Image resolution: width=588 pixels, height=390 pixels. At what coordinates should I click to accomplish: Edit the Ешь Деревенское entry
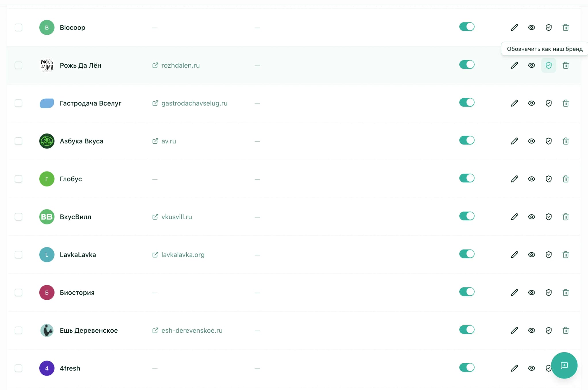tap(514, 330)
